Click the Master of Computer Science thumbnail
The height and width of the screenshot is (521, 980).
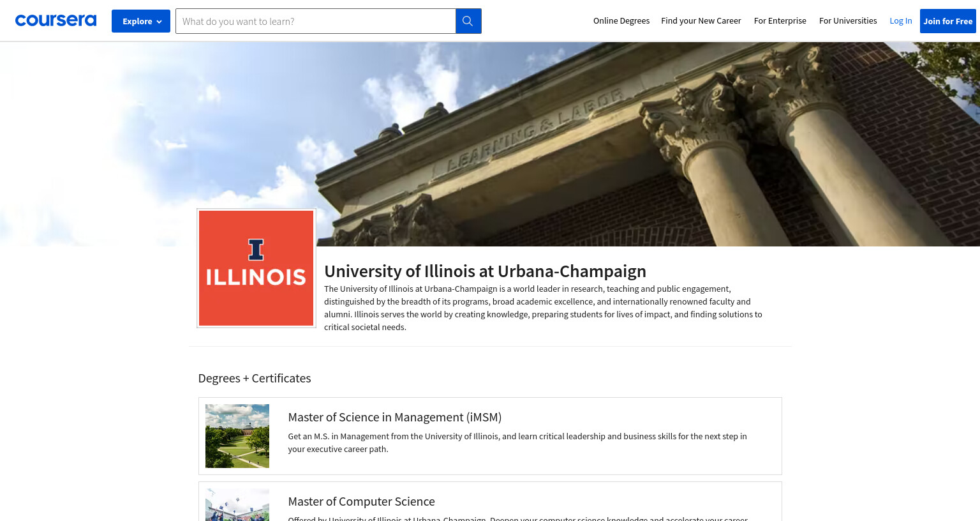(237, 505)
